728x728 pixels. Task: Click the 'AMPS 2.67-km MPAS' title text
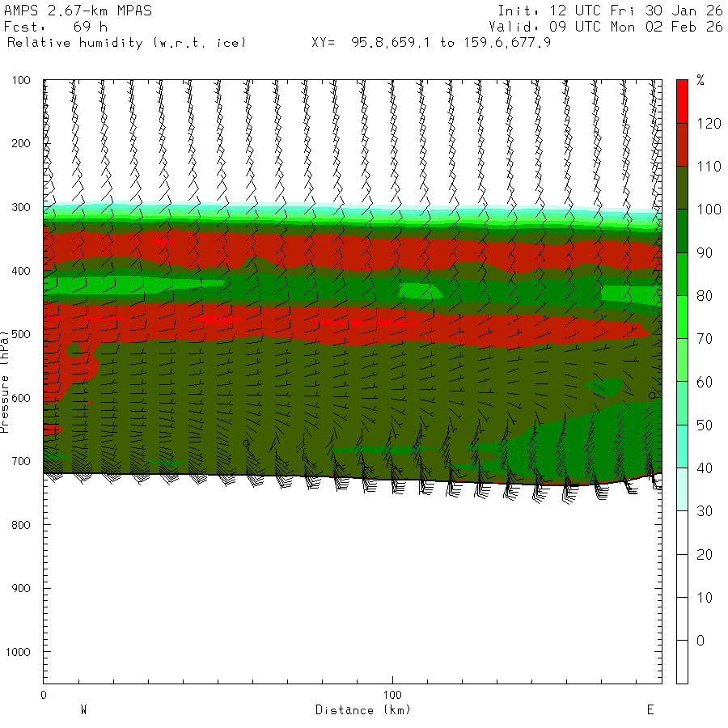pos(78,11)
